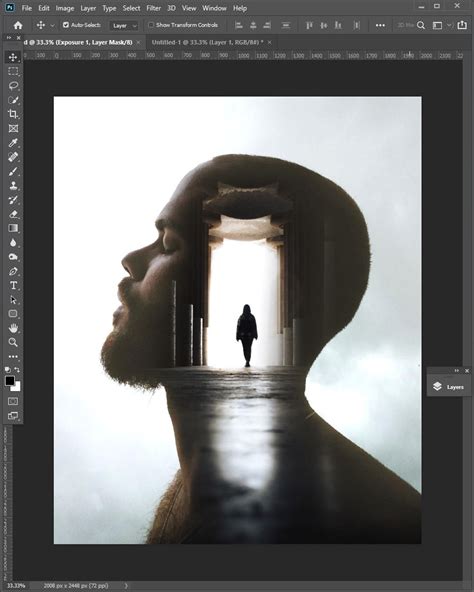Toggle Quick Mask mode
Screen dimensions: 474x592
(x=13, y=401)
